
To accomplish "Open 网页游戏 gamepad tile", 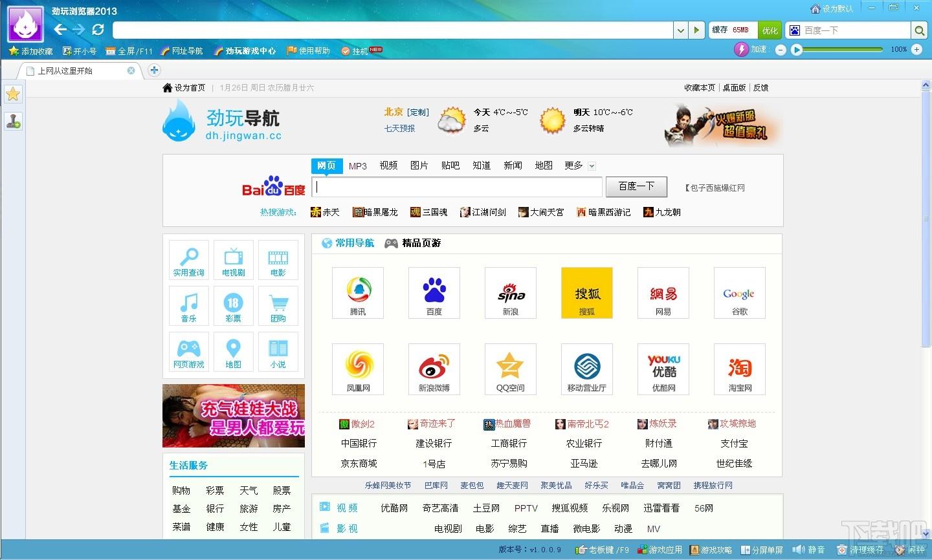I will click(189, 352).
